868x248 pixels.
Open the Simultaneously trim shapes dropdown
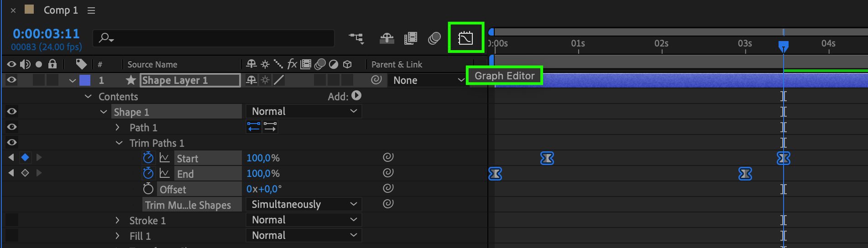pyautogui.click(x=303, y=204)
